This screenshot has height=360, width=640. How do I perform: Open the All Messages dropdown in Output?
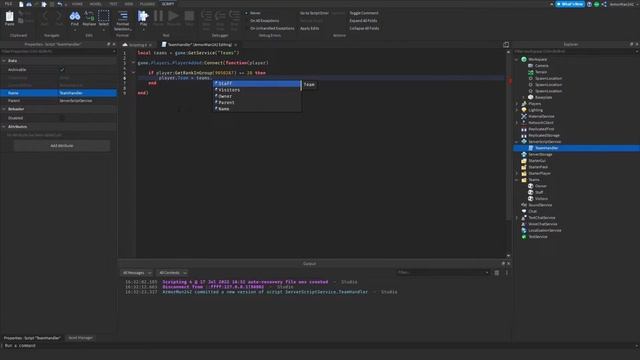[x=137, y=273]
